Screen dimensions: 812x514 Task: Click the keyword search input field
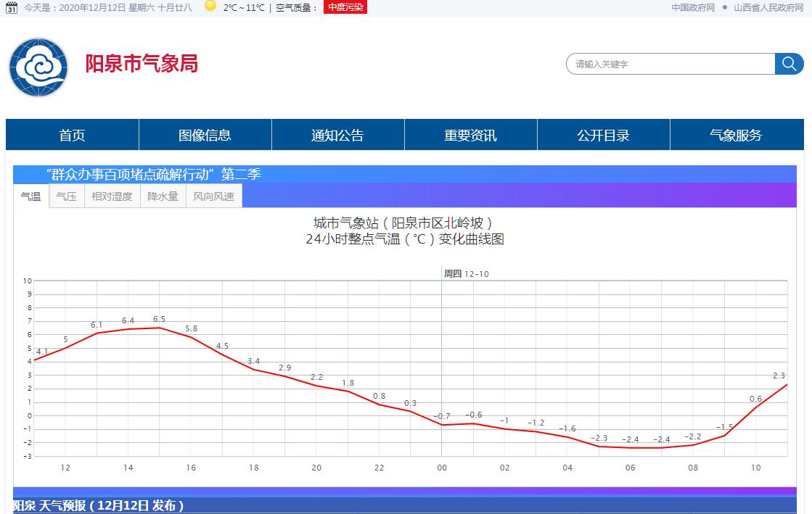pos(670,64)
